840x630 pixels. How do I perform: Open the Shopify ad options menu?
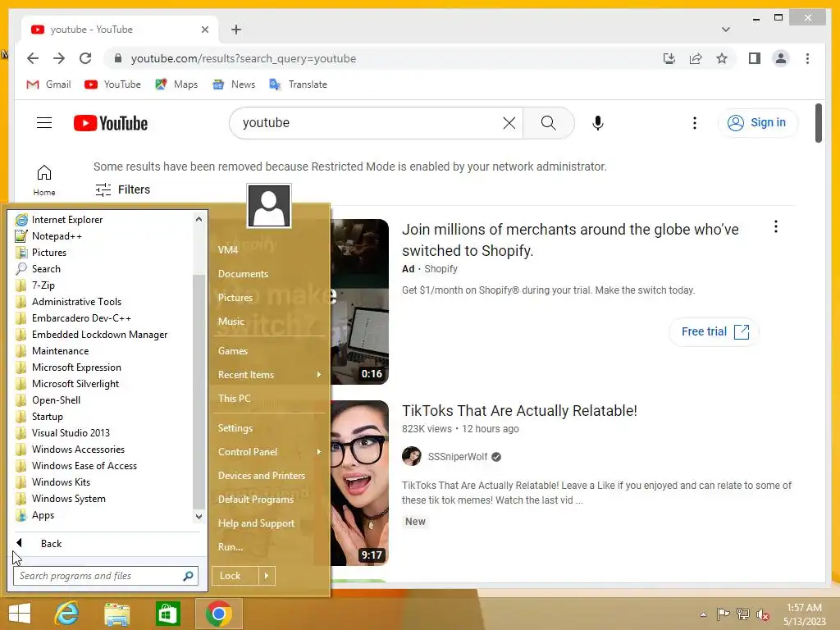(775, 226)
